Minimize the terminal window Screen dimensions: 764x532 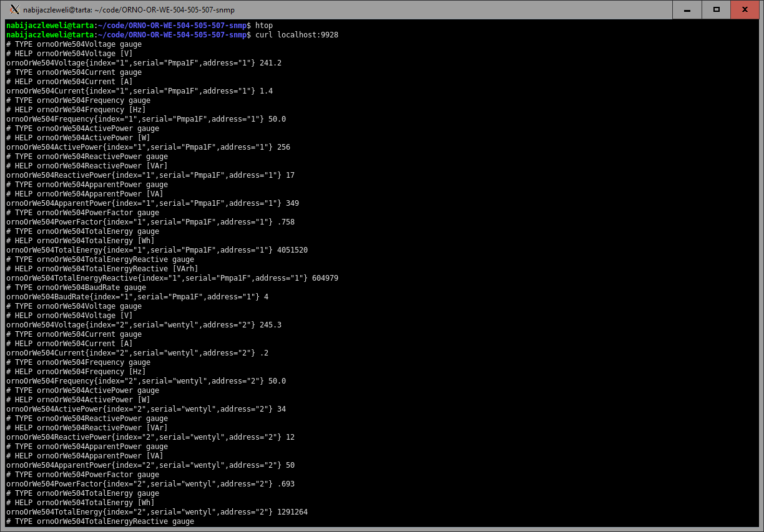(687, 9)
